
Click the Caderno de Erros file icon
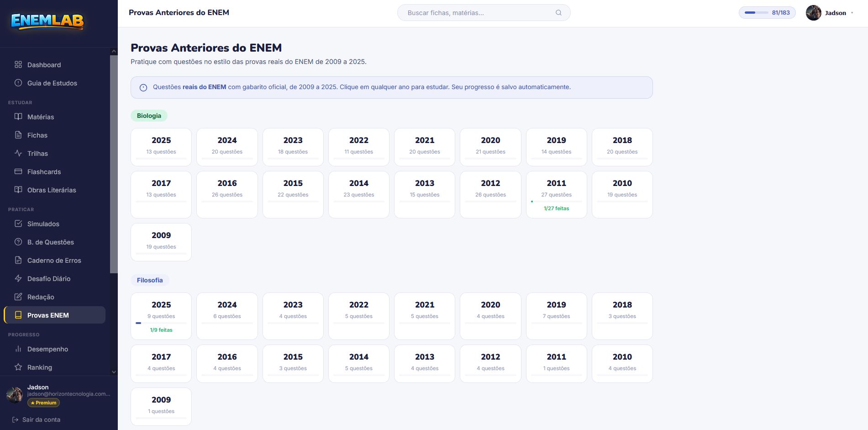(x=18, y=260)
